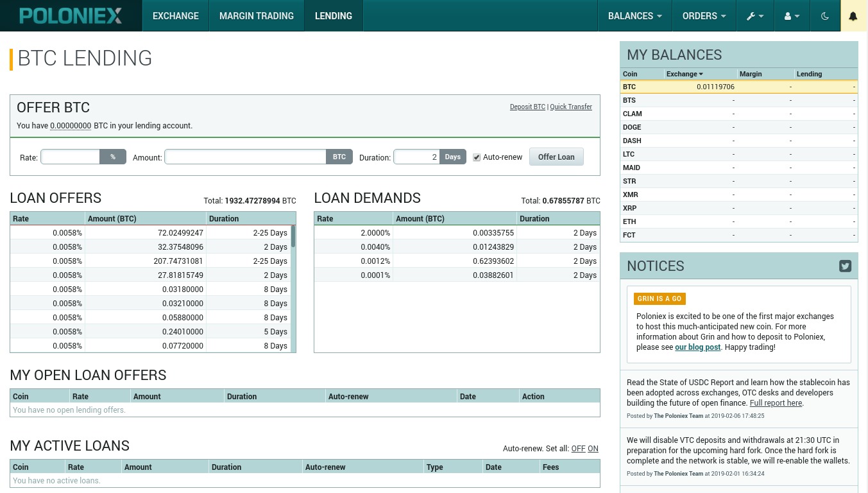The height and width of the screenshot is (493, 868).
Task: Click the Poloniex logo
Action: click(x=71, y=15)
